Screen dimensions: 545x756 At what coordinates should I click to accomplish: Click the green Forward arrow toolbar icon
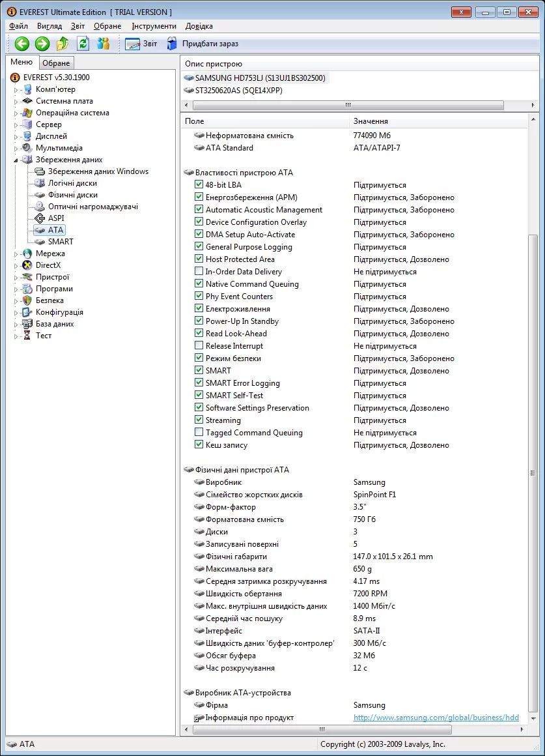point(42,44)
